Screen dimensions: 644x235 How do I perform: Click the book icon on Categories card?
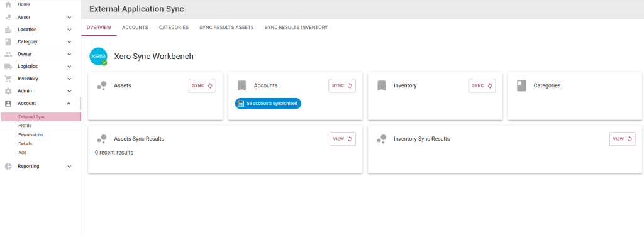coord(521,85)
